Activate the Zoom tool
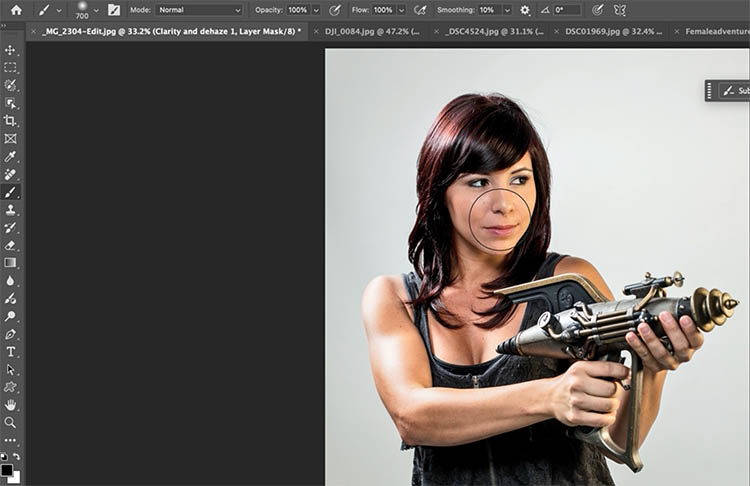 point(11,423)
